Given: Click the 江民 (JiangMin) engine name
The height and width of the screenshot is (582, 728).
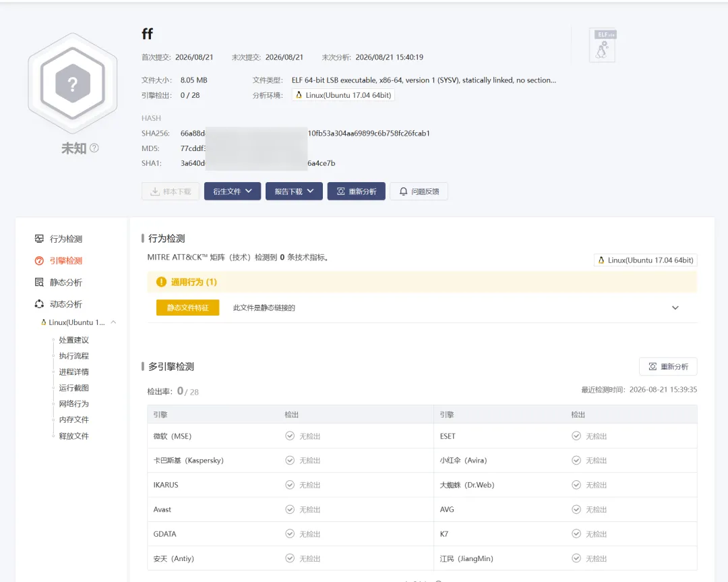Looking at the screenshot, I should coord(466,559).
